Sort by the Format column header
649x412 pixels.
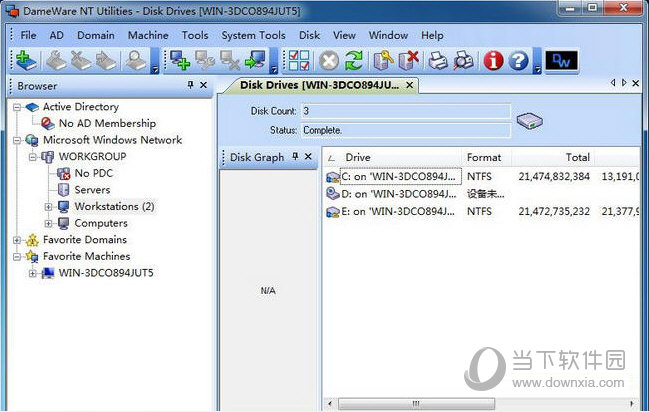click(487, 157)
